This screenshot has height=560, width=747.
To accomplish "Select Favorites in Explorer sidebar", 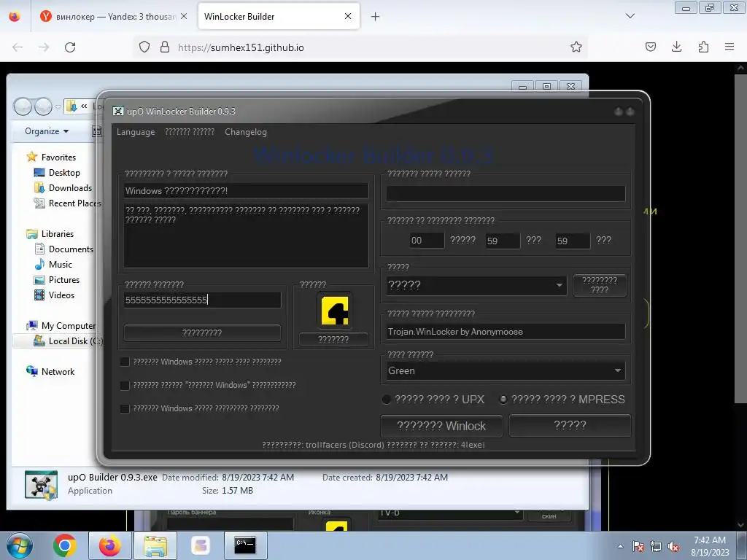I will [x=58, y=157].
